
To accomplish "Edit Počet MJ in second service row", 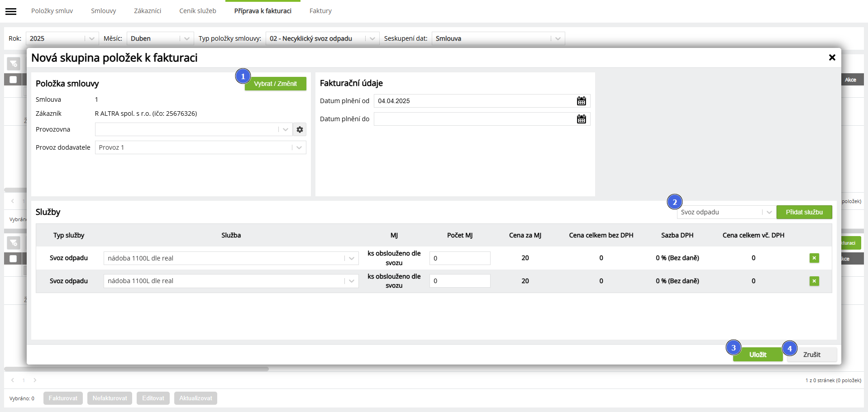I will point(460,281).
